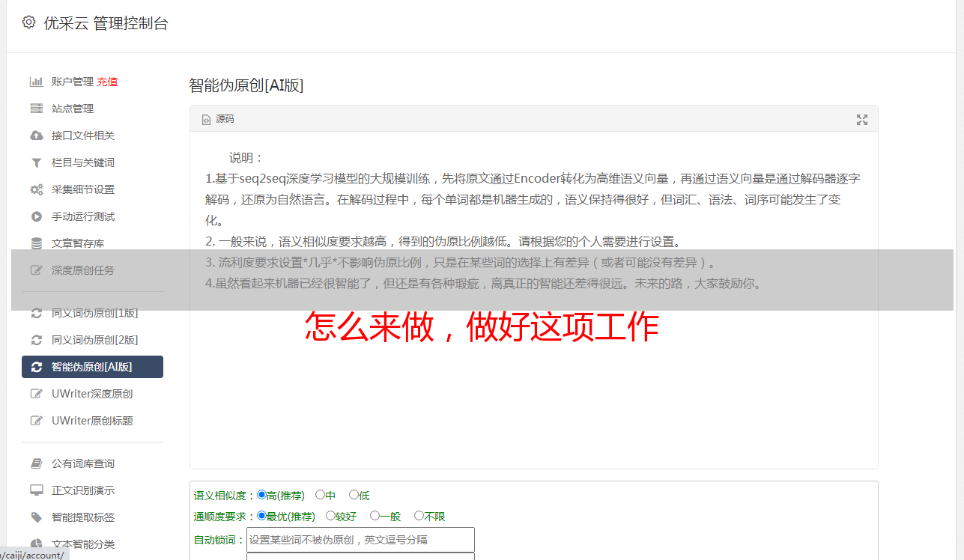Click the filter funnel icon for 栏目与关键词

36,162
